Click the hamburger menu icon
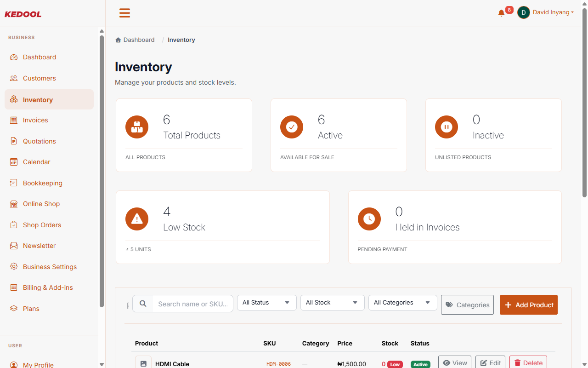588x368 pixels. click(124, 13)
